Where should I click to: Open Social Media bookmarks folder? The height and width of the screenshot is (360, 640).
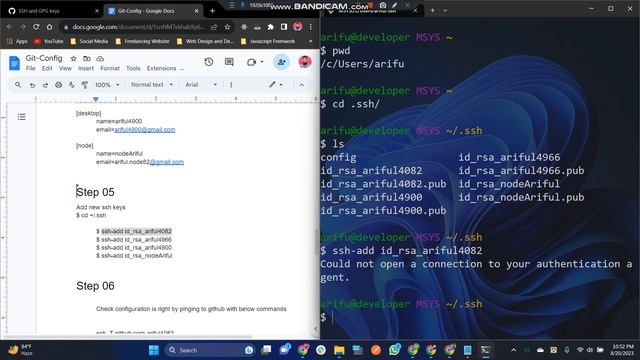[x=89, y=41]
